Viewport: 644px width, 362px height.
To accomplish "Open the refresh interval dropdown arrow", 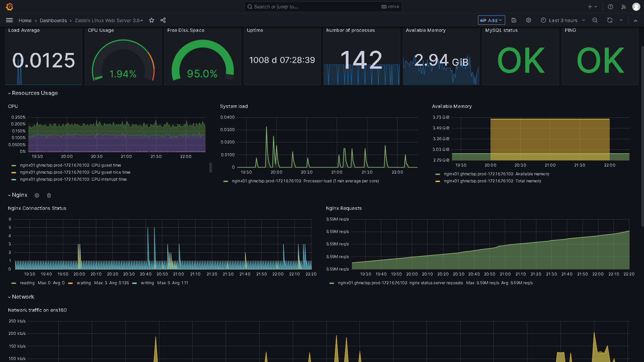I will pos(621,20).
